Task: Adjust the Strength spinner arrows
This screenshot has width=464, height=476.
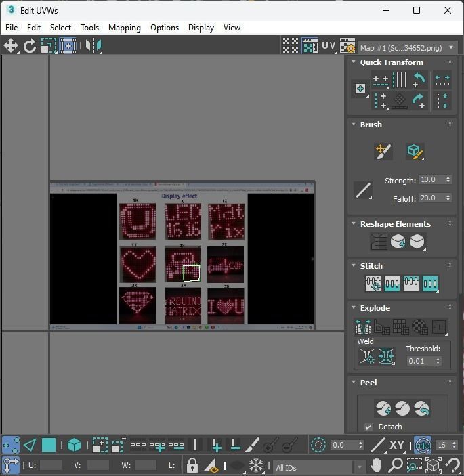Action: 448,179
